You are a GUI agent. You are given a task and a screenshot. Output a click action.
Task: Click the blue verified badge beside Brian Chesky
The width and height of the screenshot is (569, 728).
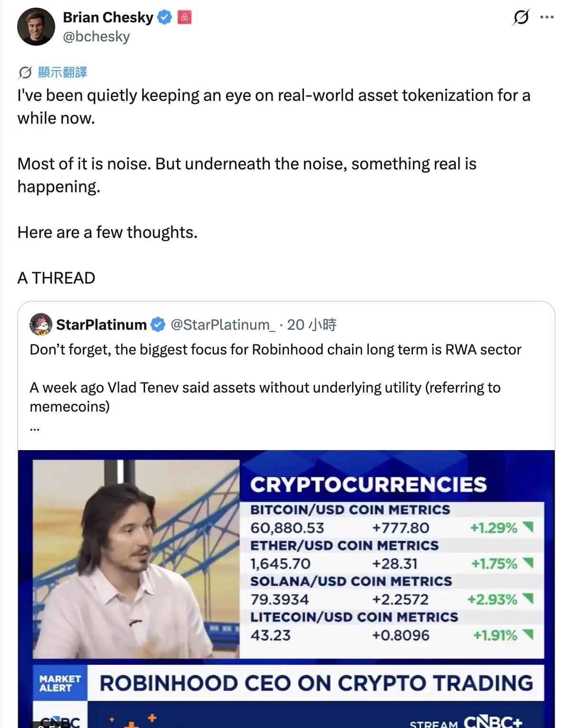(x=165, y=18)
